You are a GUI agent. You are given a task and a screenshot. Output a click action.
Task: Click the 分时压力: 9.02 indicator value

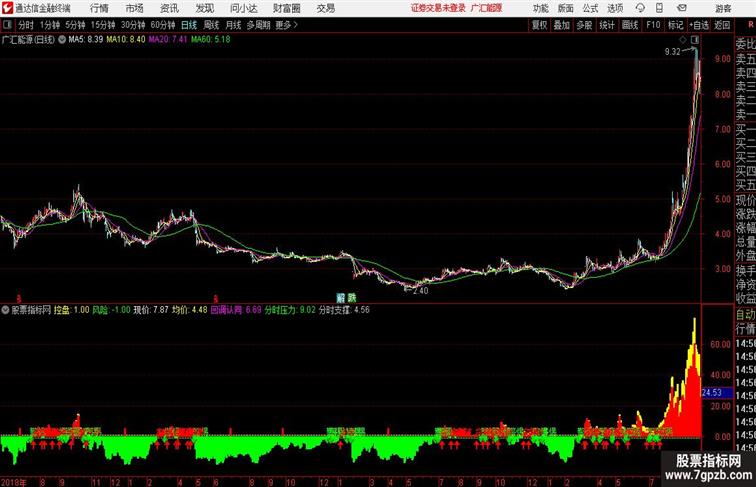[x=290, y=310]
